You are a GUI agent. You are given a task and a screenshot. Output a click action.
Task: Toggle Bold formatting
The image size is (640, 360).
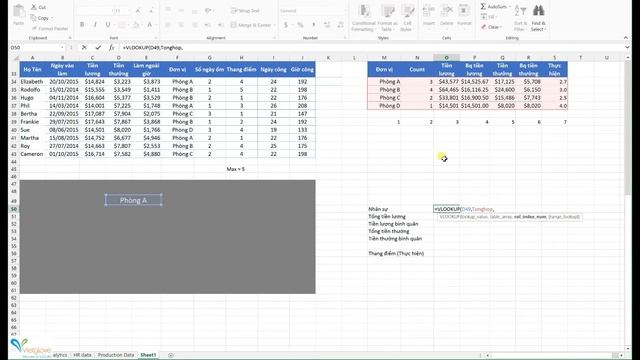point(82,25)
